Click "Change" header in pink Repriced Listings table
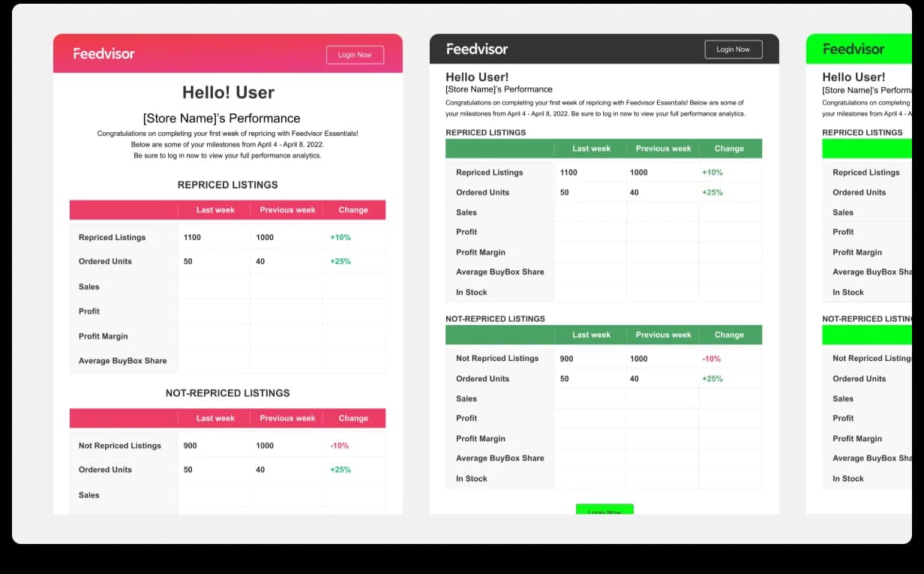The width and height of the screenshot is (924, 574). click(x=353, y=210)
